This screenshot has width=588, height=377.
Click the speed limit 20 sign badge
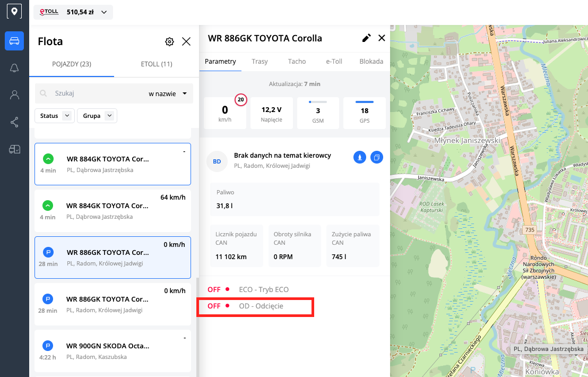(241, 100)
